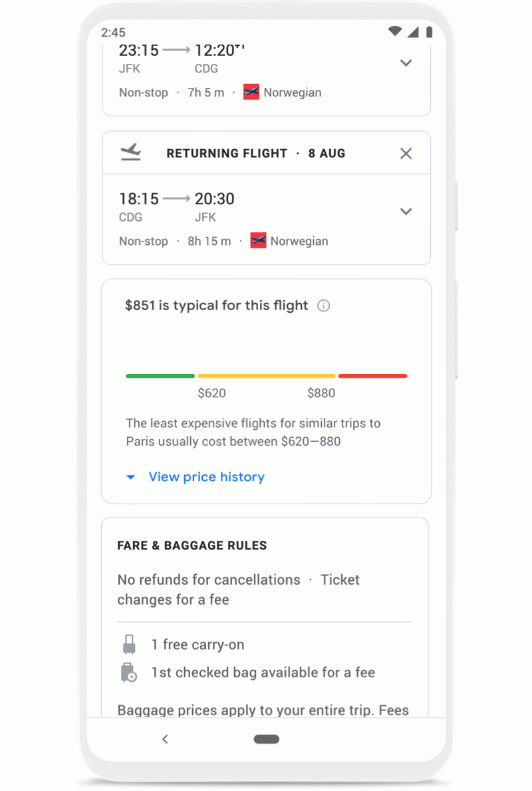Screen dimensions: 532x791
Task: Click the View price history link
Action: click(x=206, y=477)
